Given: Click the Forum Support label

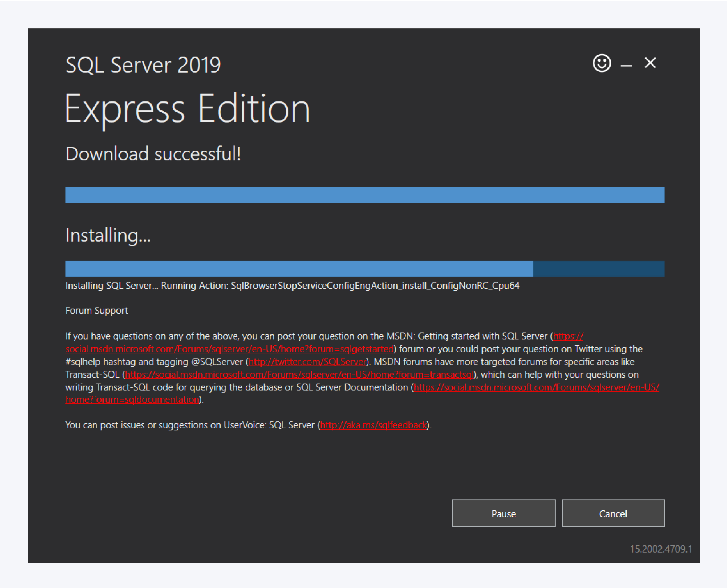Looking at the screenshot, I should 96,310.
